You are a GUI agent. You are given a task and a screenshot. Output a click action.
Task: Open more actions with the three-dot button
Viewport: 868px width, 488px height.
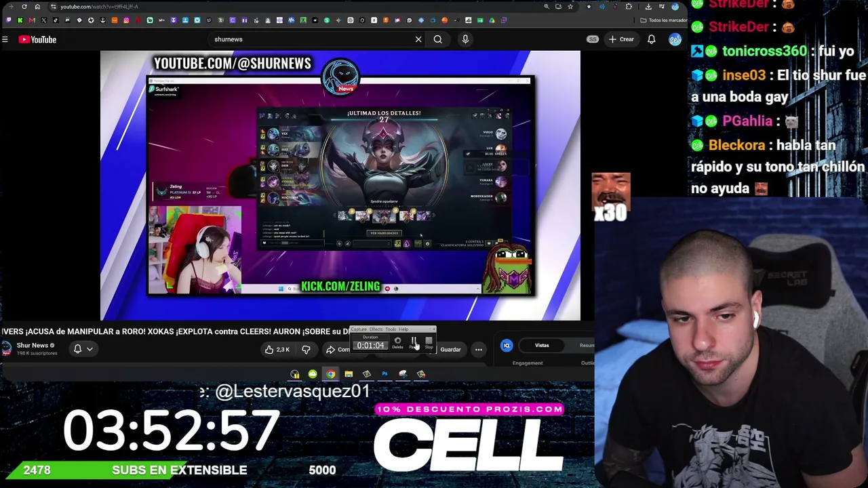click(479, 350)
